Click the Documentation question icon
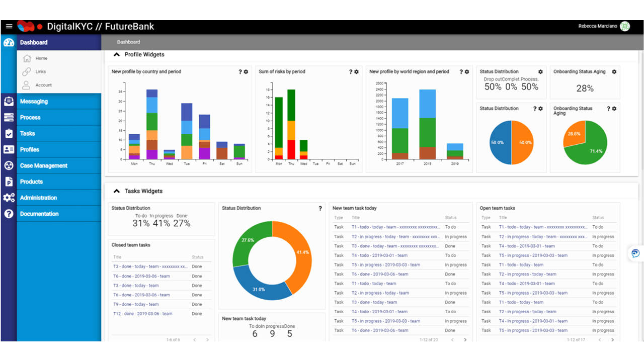 (9, 214)
